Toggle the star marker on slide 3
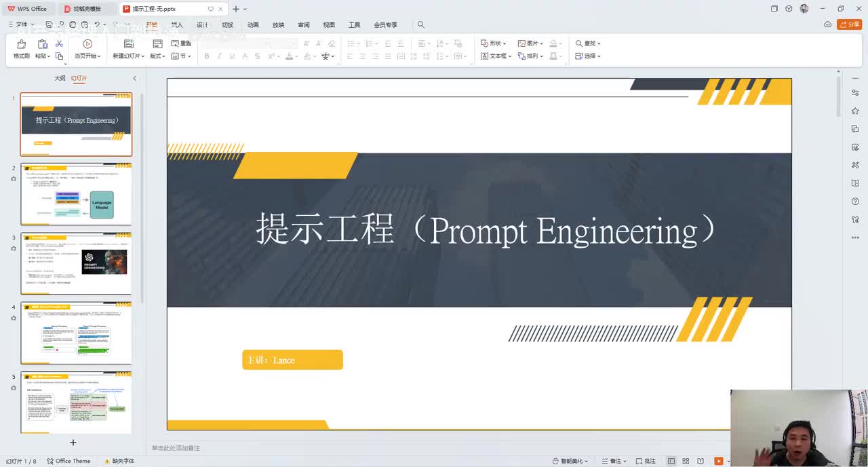 (x=13, y=248)
